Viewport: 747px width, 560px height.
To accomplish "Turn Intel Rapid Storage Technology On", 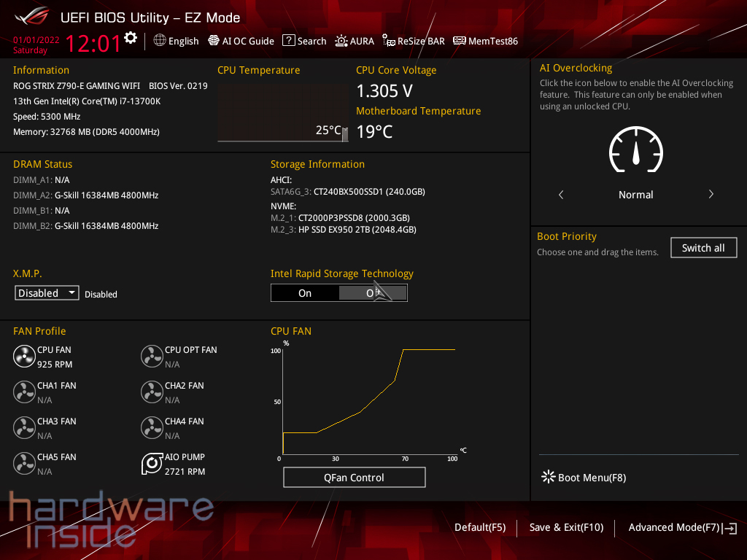I will click(x=305, y=293).
